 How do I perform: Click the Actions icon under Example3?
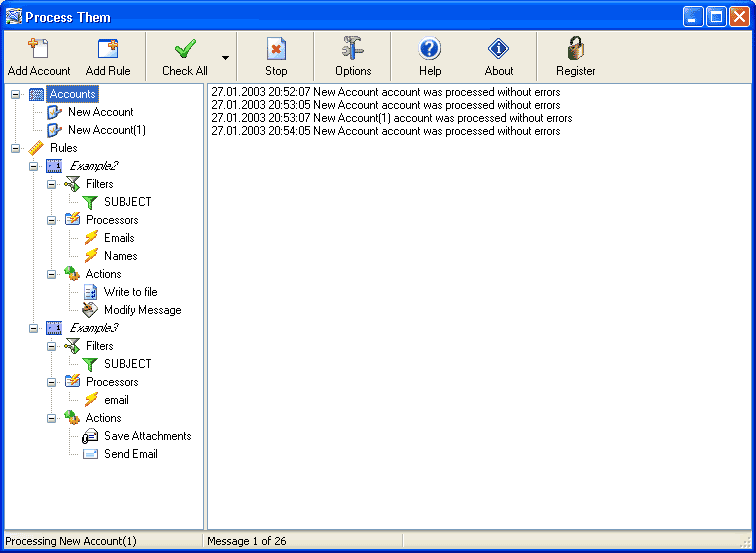72,418
